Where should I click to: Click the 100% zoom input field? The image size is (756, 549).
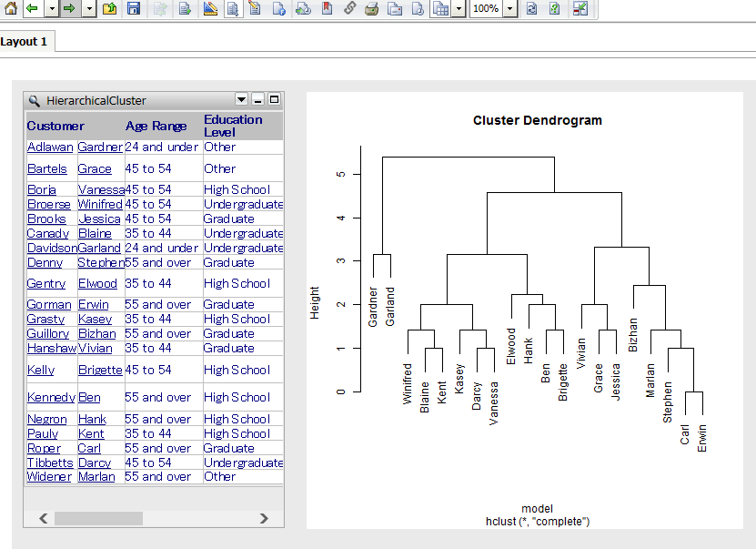(x=485, y=8)
